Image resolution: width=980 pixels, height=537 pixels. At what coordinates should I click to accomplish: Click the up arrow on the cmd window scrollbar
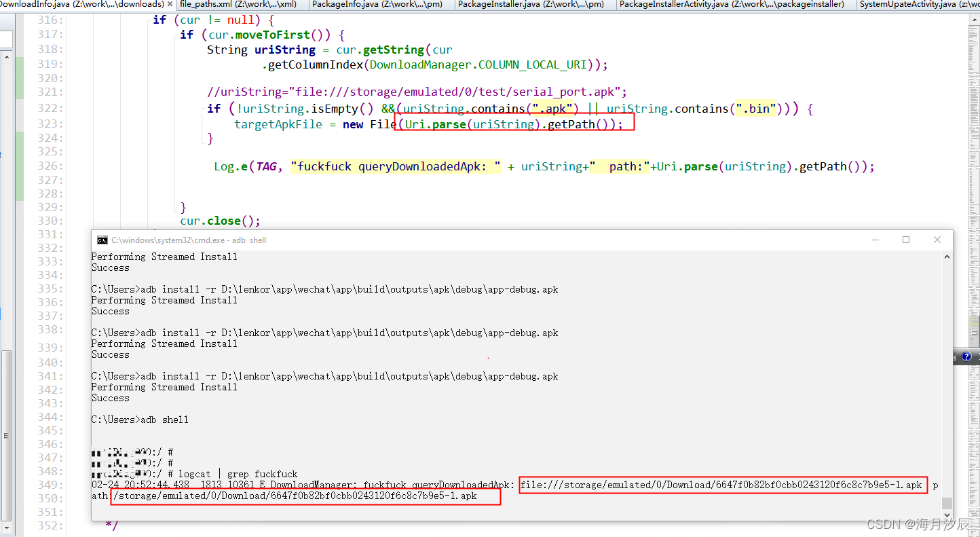(947, 257)
